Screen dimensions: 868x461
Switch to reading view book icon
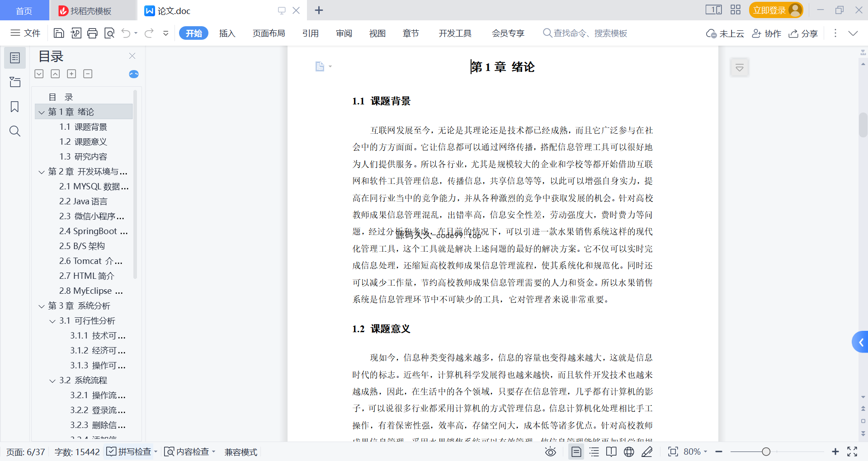click(611, 452)
